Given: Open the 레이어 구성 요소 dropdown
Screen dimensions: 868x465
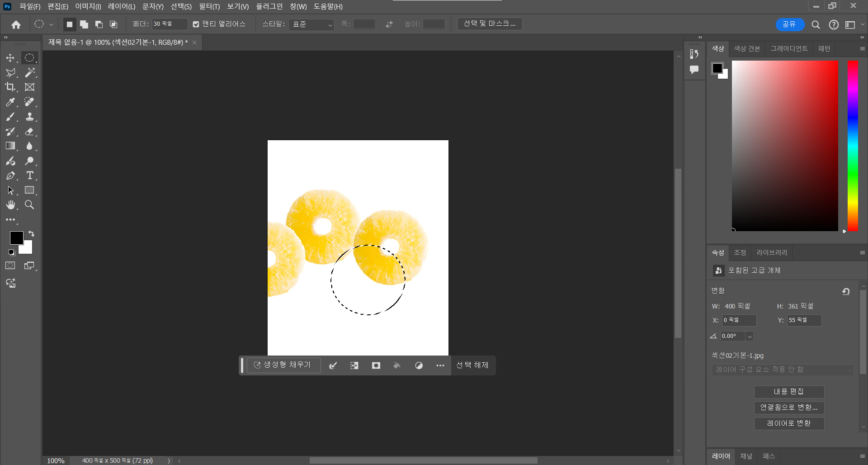Looking at the screenshot, I should pyautogui.click(x=783, y=370).
